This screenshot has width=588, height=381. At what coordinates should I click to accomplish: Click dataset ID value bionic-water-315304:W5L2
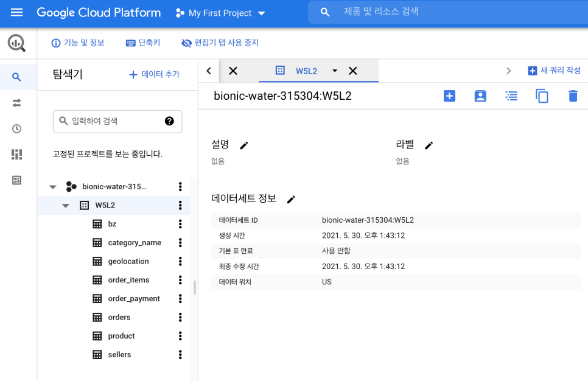coord(368,220)
